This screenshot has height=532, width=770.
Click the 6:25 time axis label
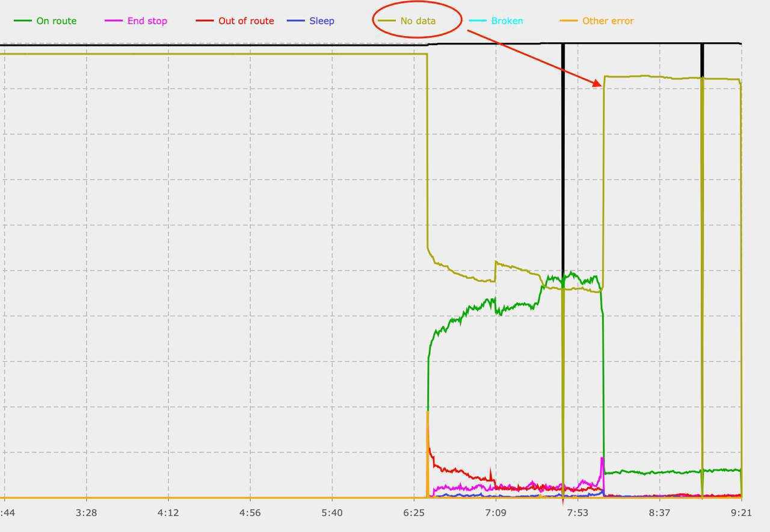tap(414, 513)
